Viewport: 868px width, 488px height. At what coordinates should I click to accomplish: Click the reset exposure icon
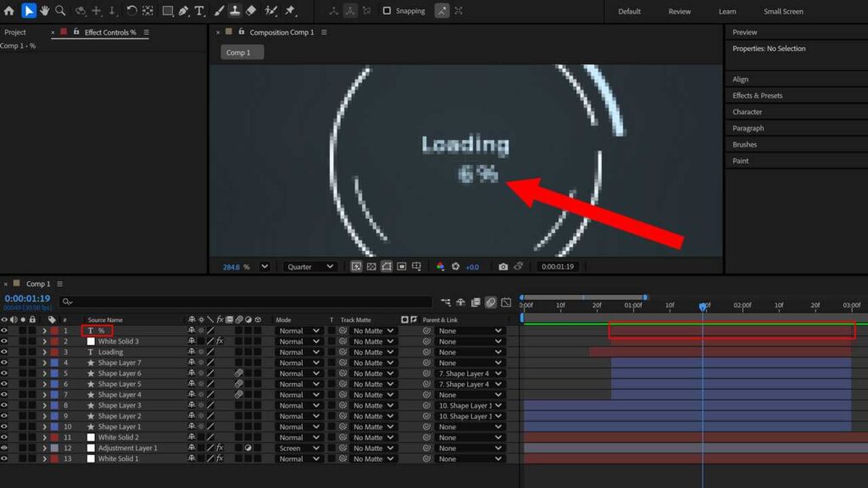(x=455, y=267)
